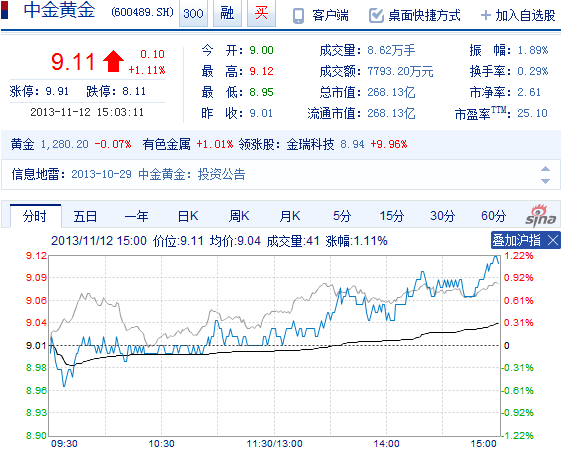Screen dimensions: 562x451
Task: Click the 10:30 time axis label
Action: (161, 443)
